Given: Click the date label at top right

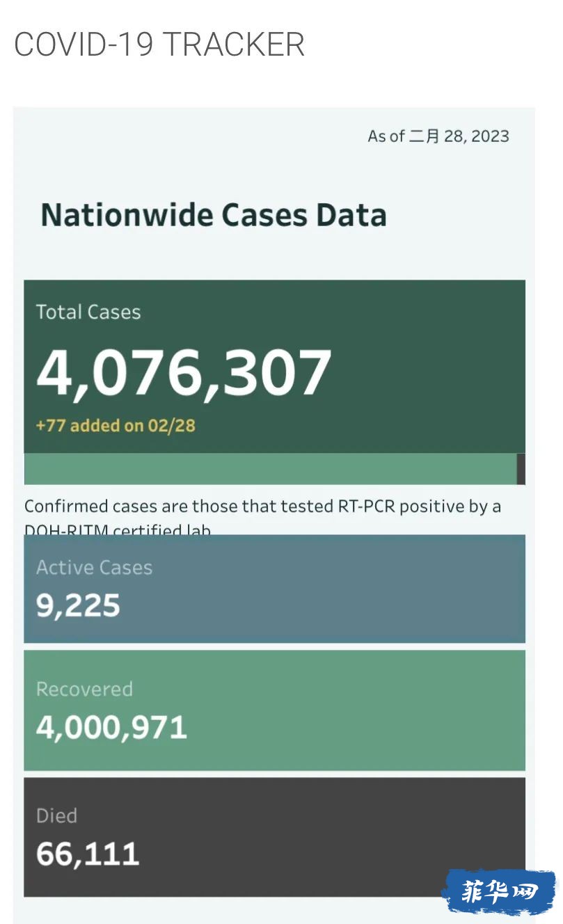Looking at the screenshot, I should [438, 136].
